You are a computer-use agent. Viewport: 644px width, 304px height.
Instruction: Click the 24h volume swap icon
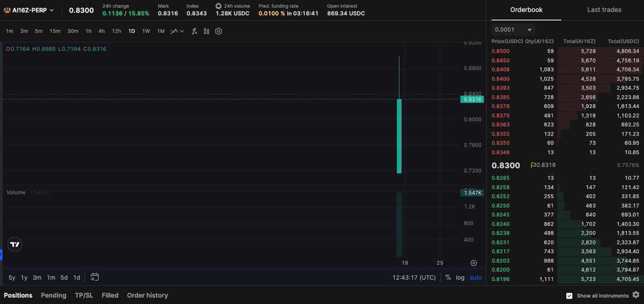(218, 6)
